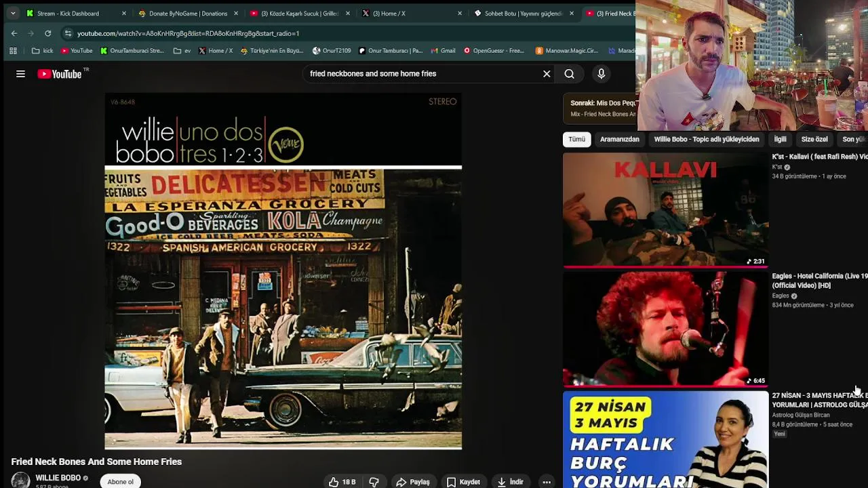Download the video via İndir

(510, 482)
